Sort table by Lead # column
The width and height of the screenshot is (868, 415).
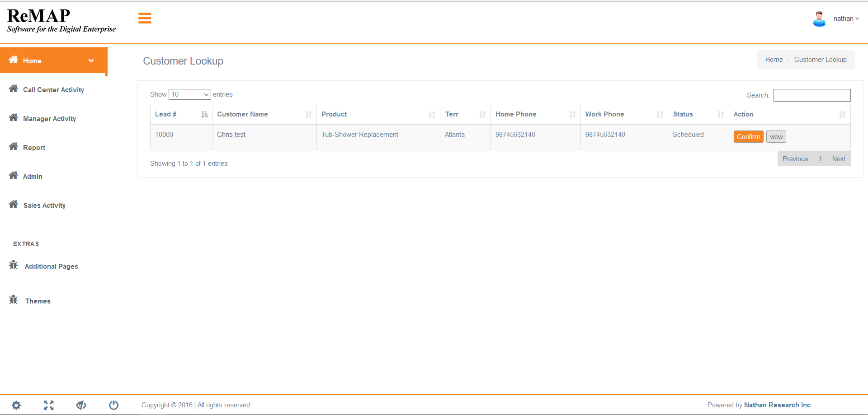click(181, 114)
